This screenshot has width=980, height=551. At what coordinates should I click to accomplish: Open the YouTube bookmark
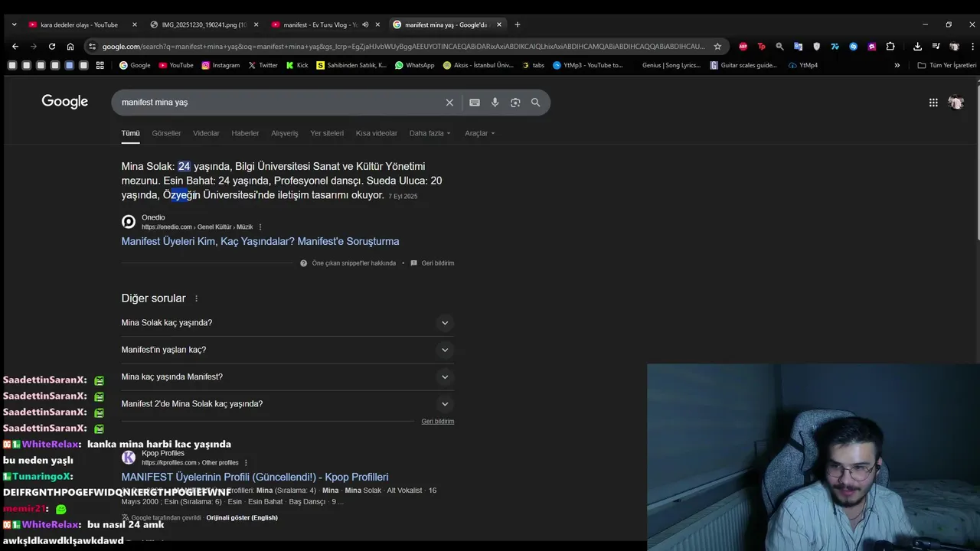click(176, 65)
